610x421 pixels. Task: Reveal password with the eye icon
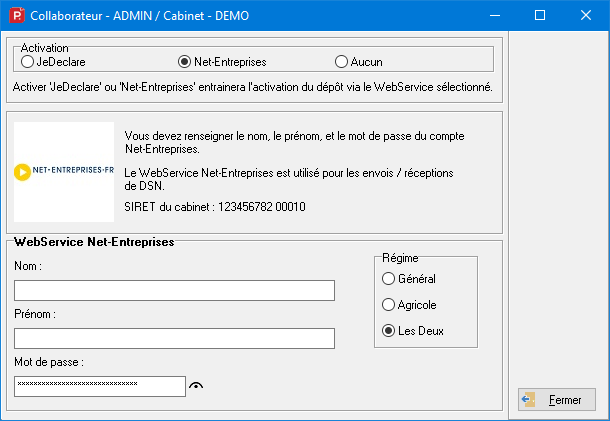tap(196, 387)
